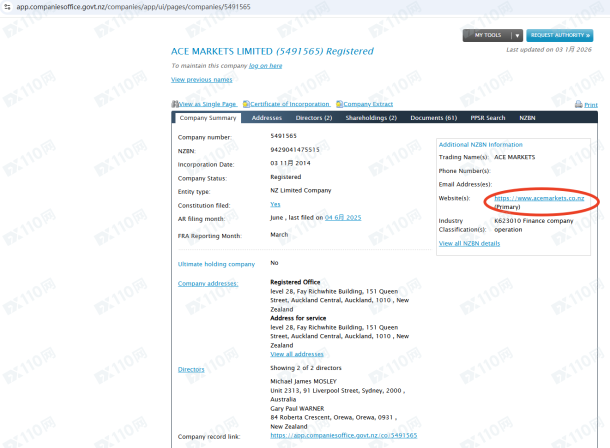The image size is (610, 448).
Task: Click the FRA Reporting Month value March
Action: pos(279,235)
